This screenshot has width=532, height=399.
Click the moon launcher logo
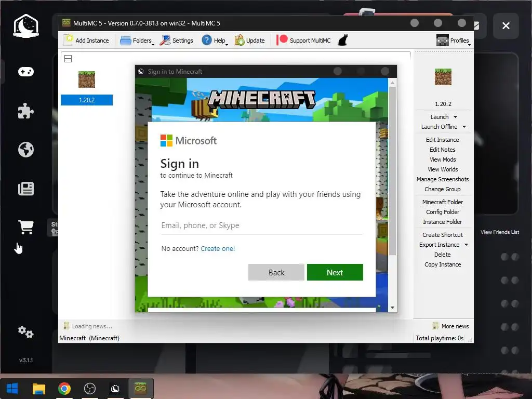26,26
